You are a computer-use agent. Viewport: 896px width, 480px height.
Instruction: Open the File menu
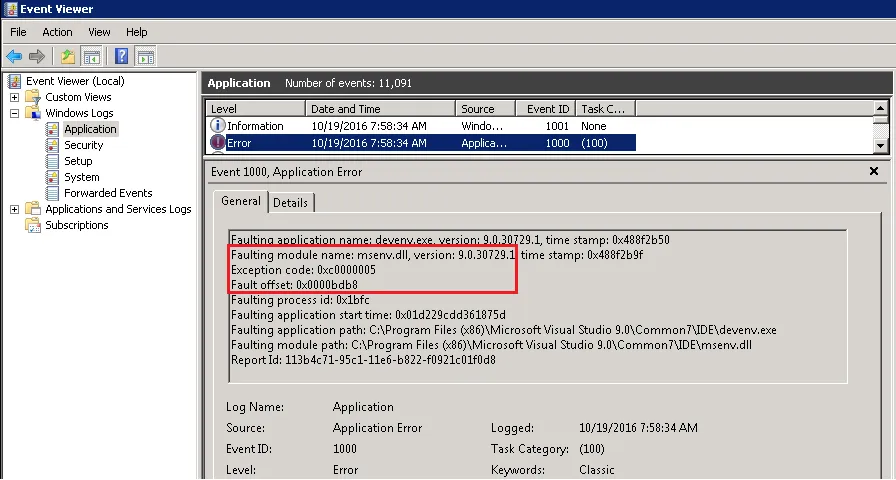(18, 32)
